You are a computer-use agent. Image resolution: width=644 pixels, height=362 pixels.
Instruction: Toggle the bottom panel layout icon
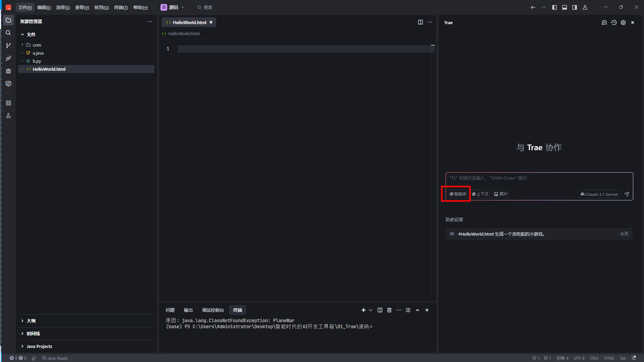(565, 7)
